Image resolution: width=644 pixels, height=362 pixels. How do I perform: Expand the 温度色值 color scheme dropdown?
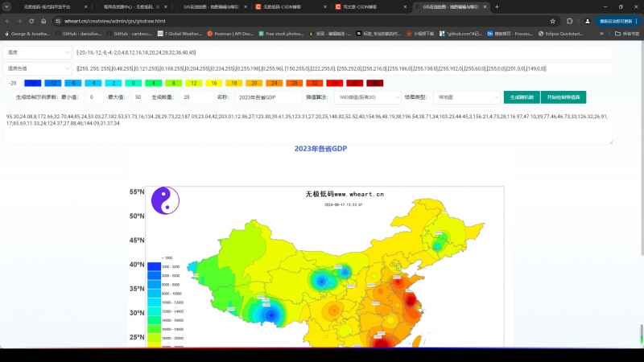click(x=37, y=69)
